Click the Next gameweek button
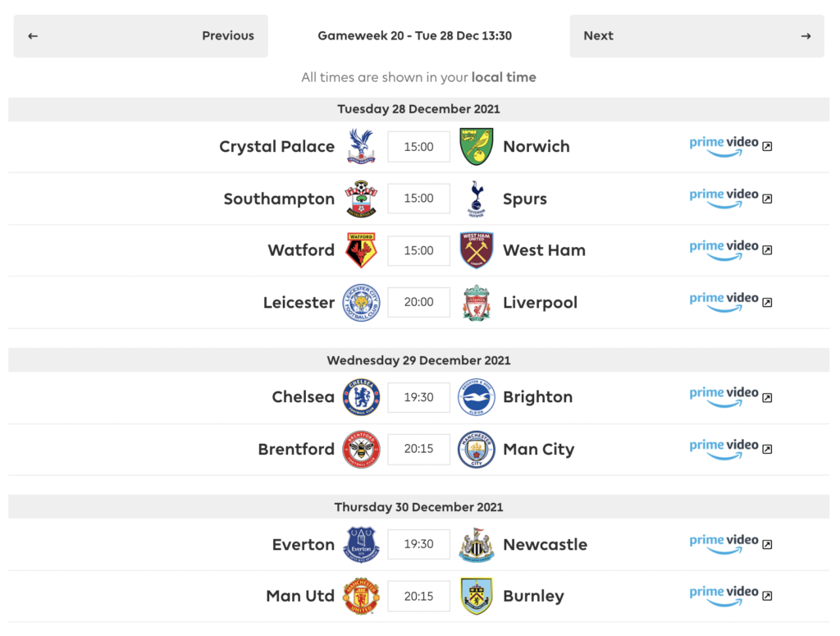Screen dimensions: 840x636 pos(599,35)
